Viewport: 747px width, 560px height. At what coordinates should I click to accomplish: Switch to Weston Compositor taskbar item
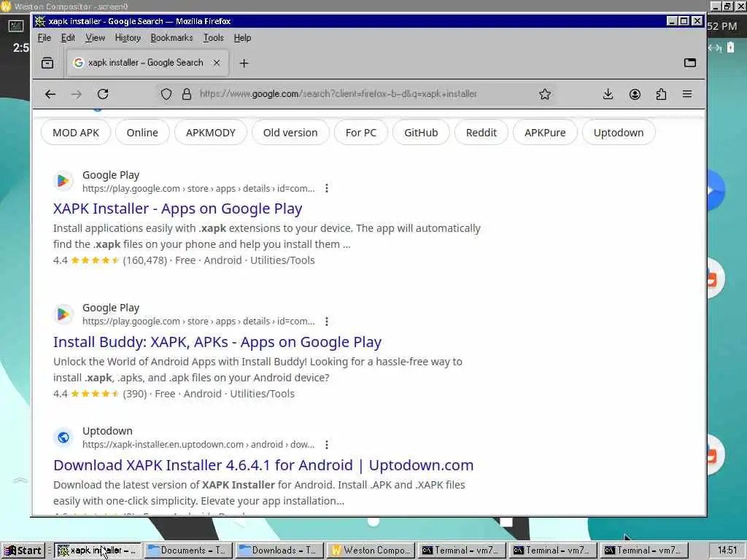(x=371, y=551)
